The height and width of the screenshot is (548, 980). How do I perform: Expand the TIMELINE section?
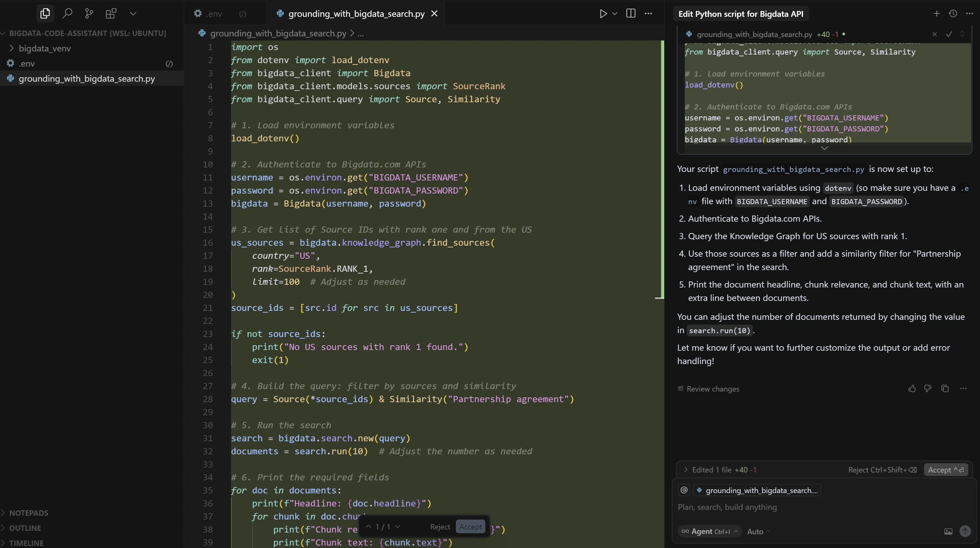(26, 543)
